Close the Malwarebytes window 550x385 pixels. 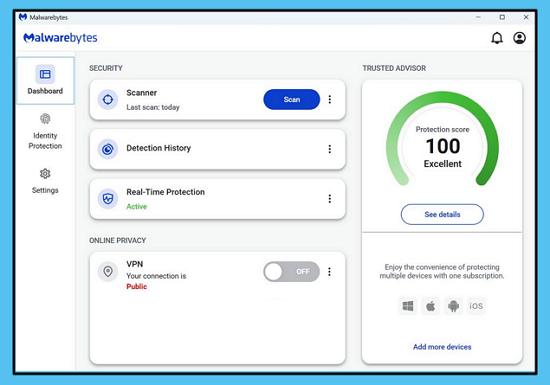526,17
